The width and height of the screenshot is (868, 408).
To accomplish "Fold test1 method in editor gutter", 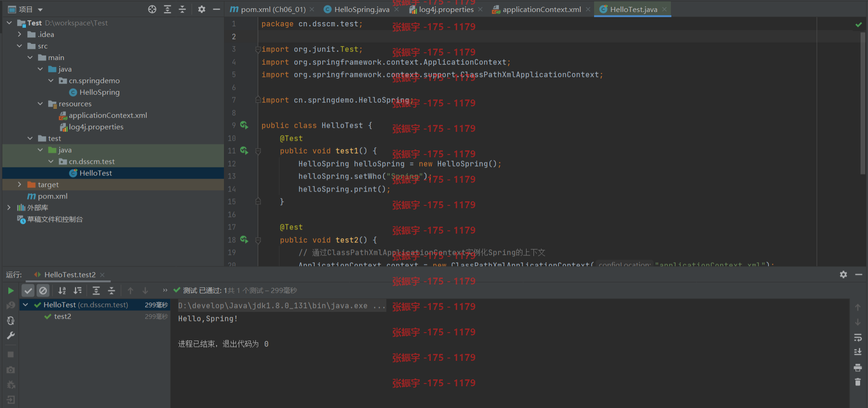I will [258, 151].
